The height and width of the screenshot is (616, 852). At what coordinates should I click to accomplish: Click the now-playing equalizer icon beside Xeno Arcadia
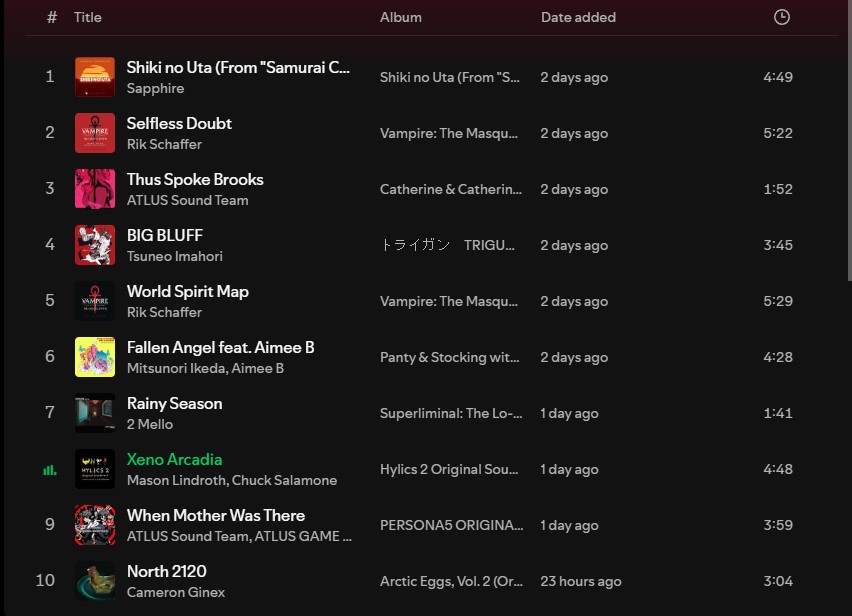pos(49,470)
